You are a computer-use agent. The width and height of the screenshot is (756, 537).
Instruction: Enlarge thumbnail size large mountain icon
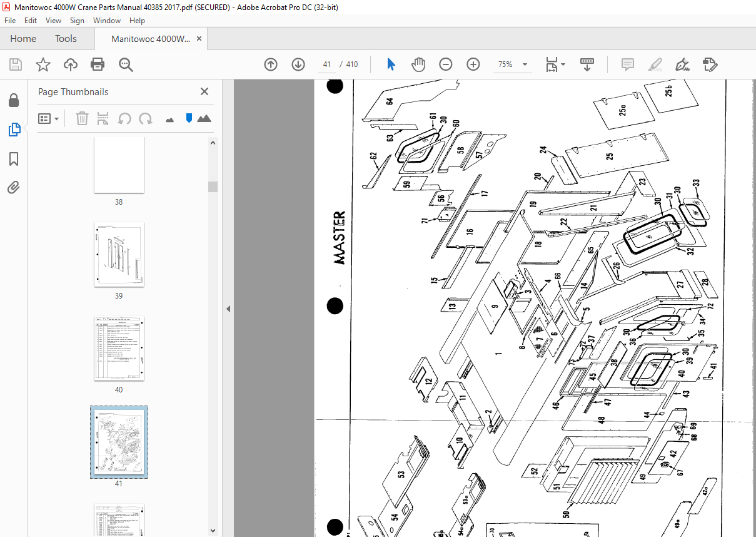(x=204, y=118)
